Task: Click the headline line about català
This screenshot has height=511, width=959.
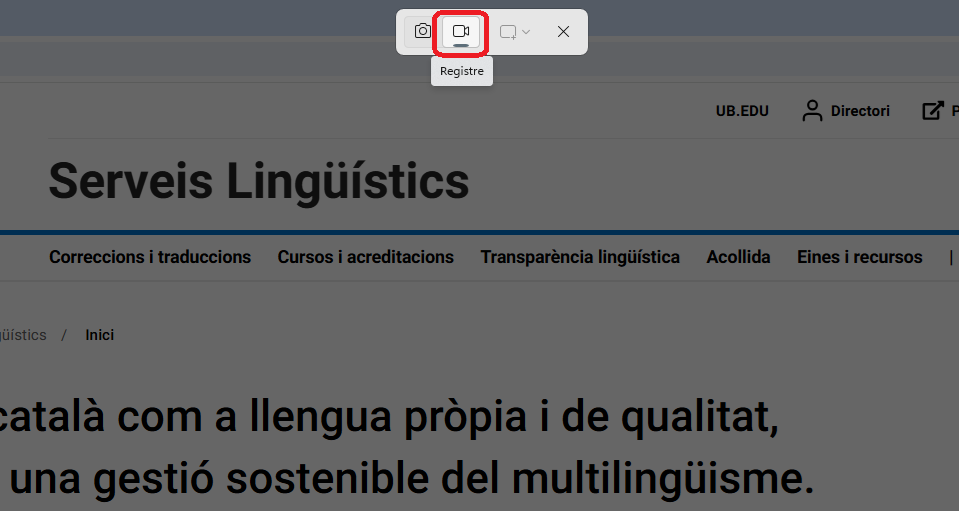Action: 390,418
